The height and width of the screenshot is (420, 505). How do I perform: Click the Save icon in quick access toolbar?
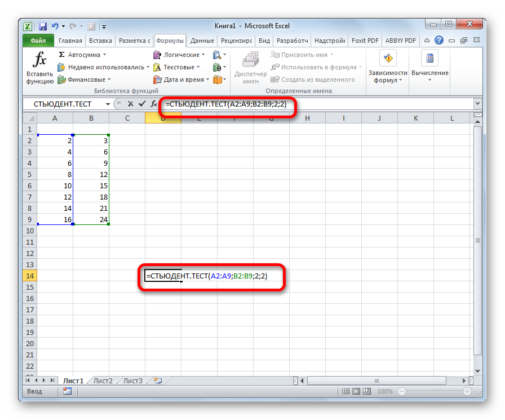click(x=42, y=26)
